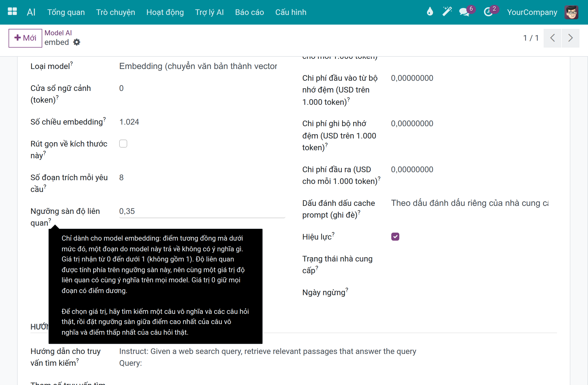Open the 'Báo cáo' menu
The height and width of the screenshot is (385, 588).
[x=249, y=12]
